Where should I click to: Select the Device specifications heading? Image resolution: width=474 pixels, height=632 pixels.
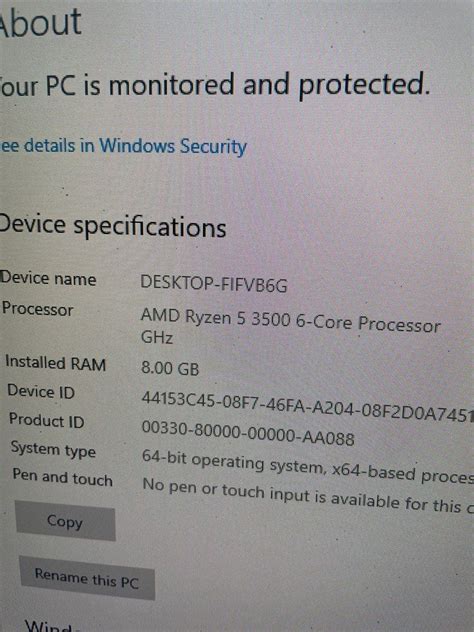(x=113, y=226)
